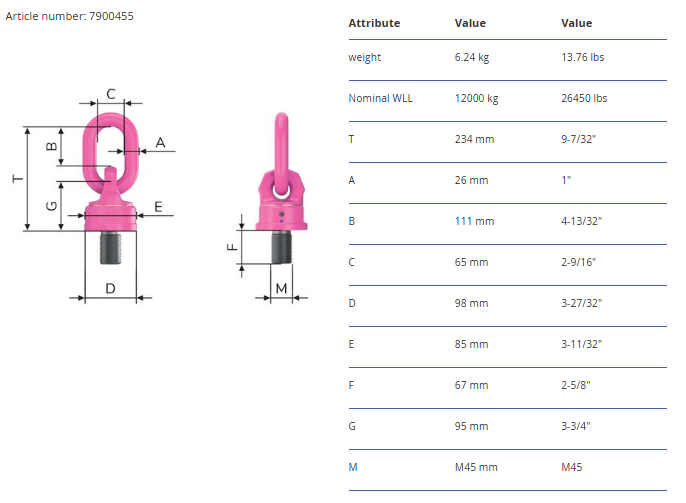This screenshot has height=503, width=686.
Task: Click the dimension label D in drawing
Action: [110, 289]
